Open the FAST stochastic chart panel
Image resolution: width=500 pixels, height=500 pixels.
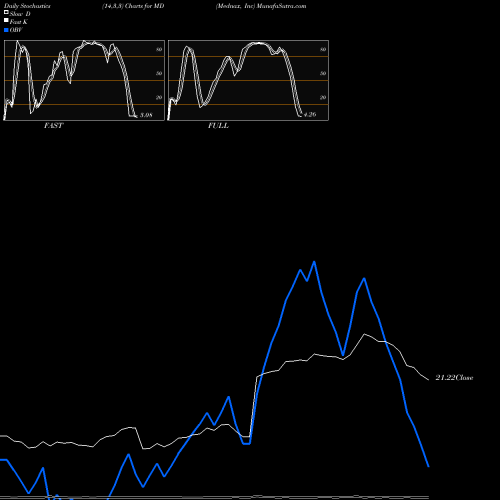[x=84, y=80]
